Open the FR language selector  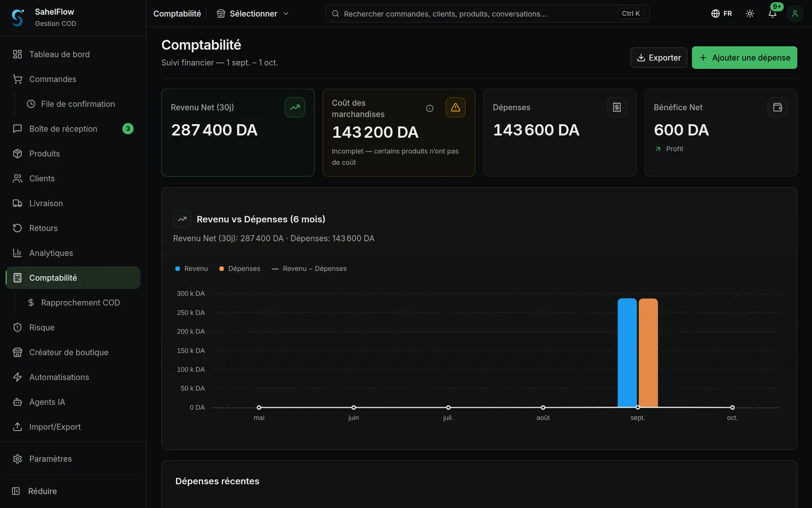click(722, 14)
